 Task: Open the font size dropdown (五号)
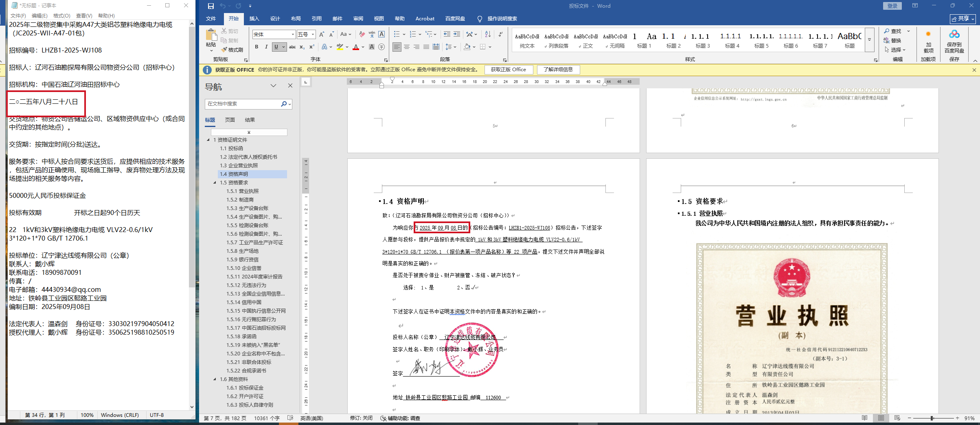point(313,35)
